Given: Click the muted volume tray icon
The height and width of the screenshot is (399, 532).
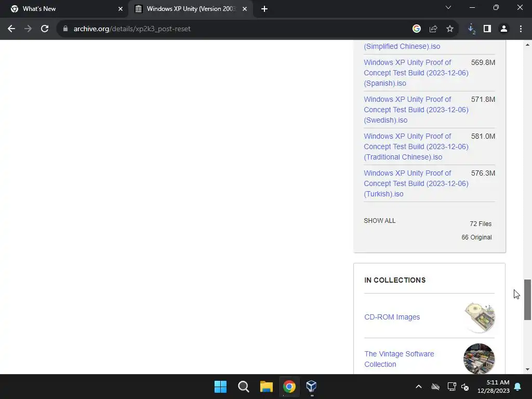Looking at the screenshot, I should pyautogui.click(x=465, y=387).
